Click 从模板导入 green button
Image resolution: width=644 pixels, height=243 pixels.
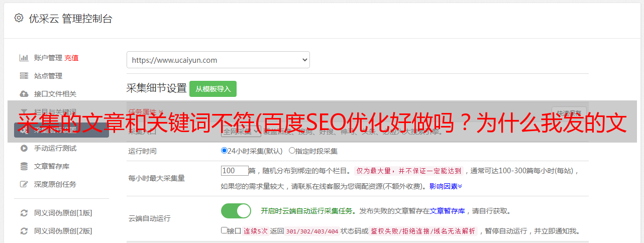click(x=213, y=89)
